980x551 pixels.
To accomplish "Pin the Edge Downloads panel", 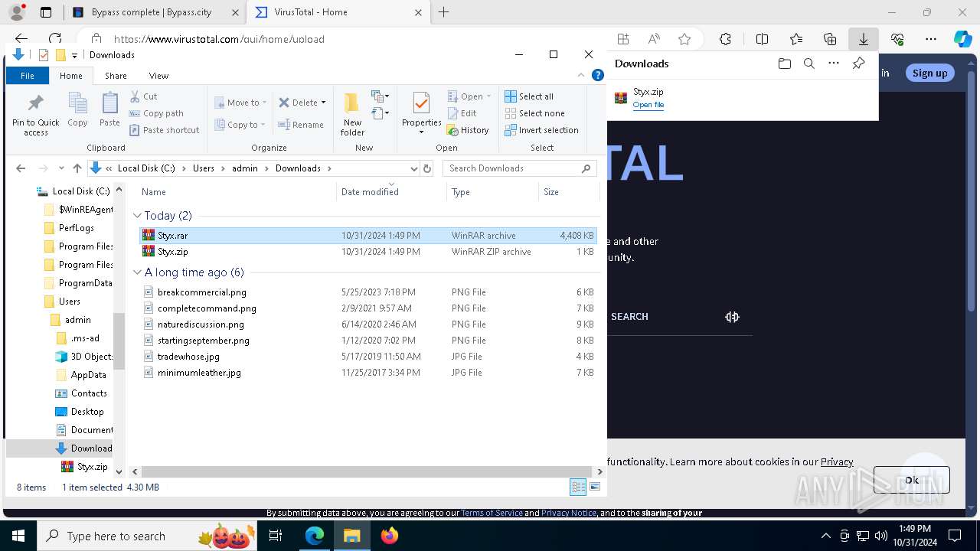I will click(x=858, y=64).
